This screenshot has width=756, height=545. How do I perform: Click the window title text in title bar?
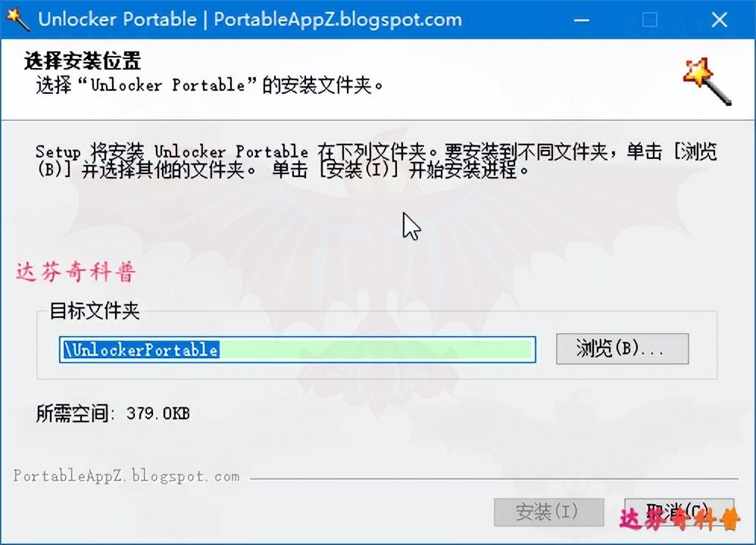pos(250,19)
